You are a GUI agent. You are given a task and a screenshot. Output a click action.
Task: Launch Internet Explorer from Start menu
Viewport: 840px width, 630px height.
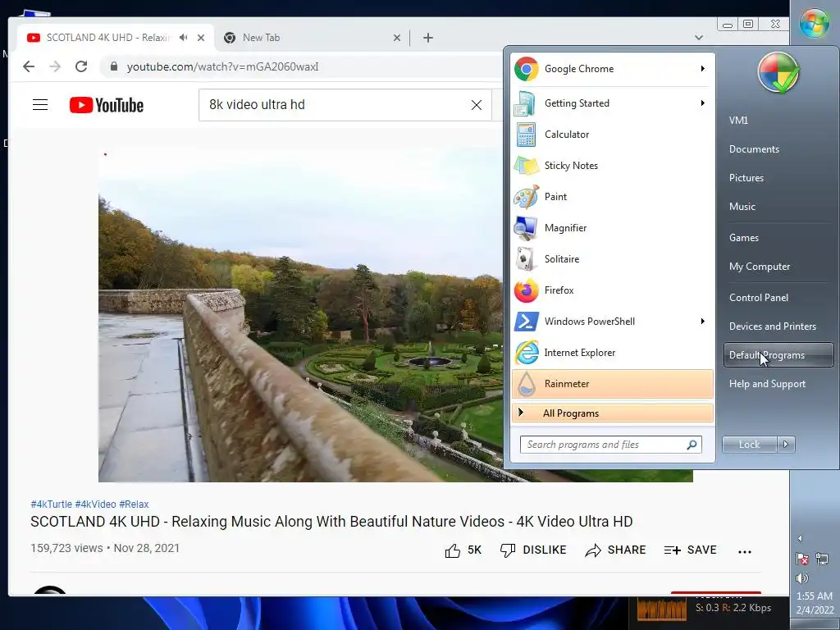pos(612,353)
